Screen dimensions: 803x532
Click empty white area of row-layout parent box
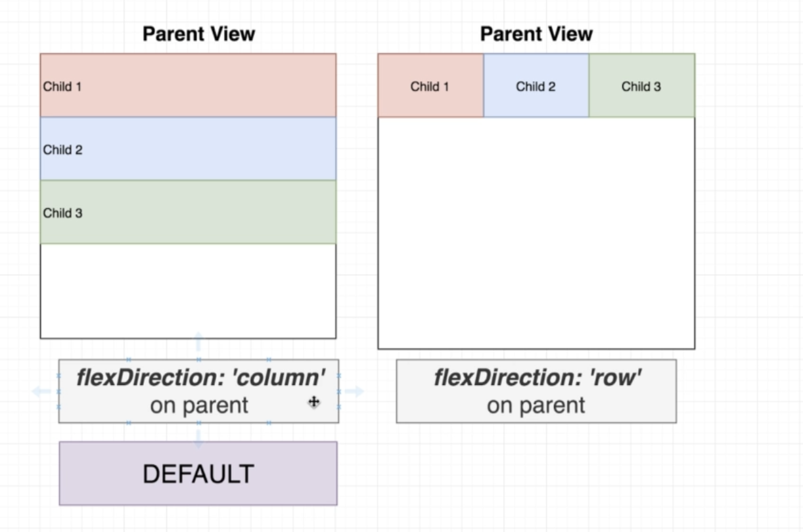click(x=536, y=233)
